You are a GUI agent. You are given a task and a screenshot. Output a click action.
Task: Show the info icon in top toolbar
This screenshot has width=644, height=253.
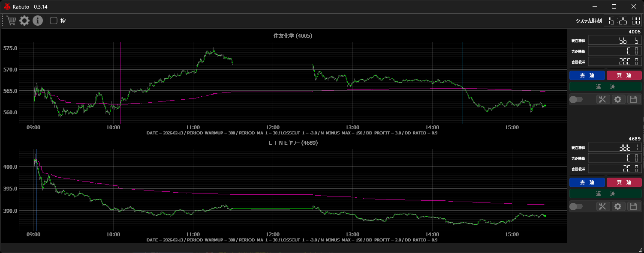38,21
